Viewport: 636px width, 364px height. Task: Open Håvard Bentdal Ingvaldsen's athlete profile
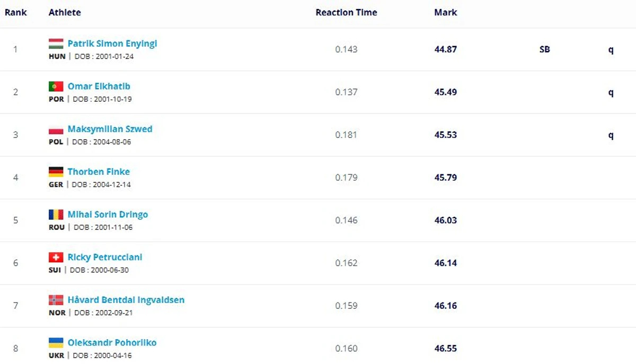[x=126, y=300]
